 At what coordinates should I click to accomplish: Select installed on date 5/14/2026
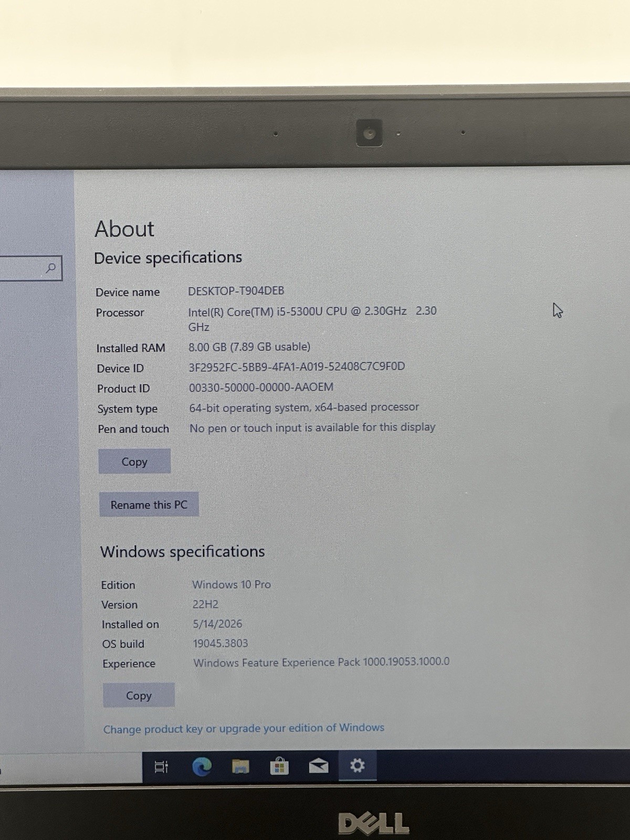click(217, 624)
